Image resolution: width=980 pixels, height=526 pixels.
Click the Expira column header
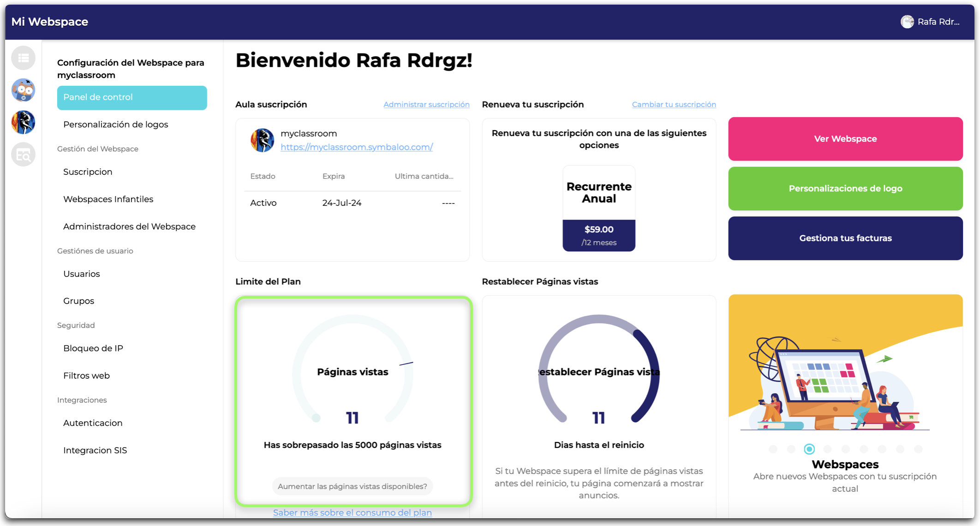(334, 176)
